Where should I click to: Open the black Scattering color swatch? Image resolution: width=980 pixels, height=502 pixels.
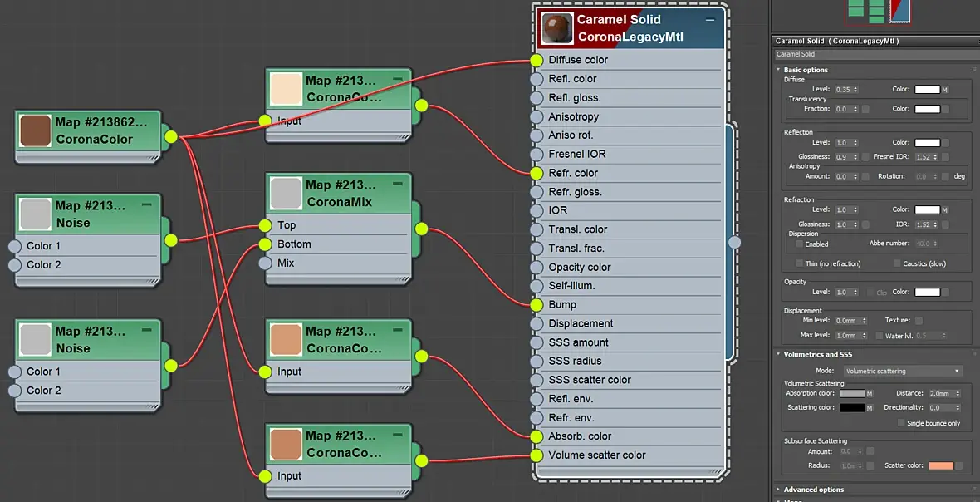click(x=852, y=408)
